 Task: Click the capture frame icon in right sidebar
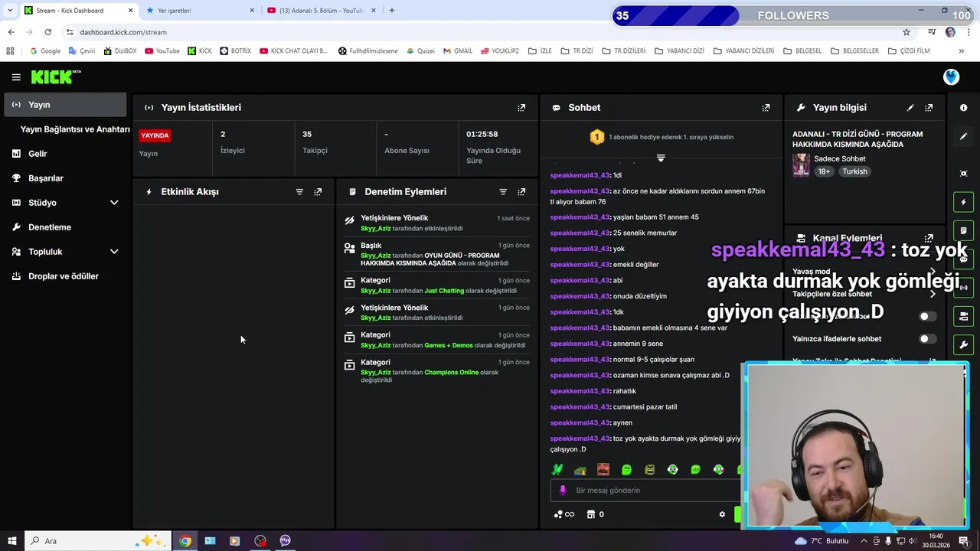point(963,174)
